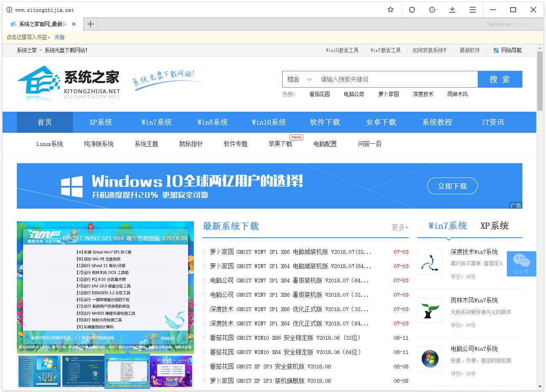Click the vertical scrollbar thumb
The height and width of the screenshot is (392, 546).
(x=540, y=81)
